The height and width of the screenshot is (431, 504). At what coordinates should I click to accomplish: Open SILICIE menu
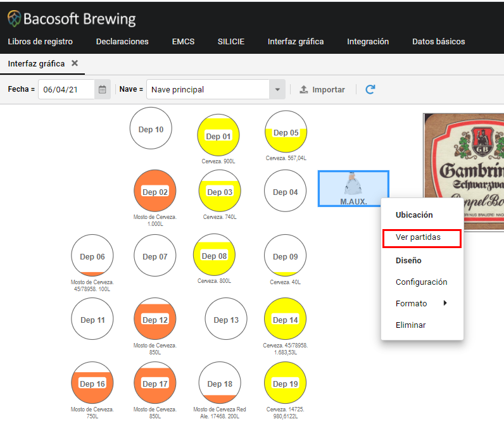coord(231,42)
